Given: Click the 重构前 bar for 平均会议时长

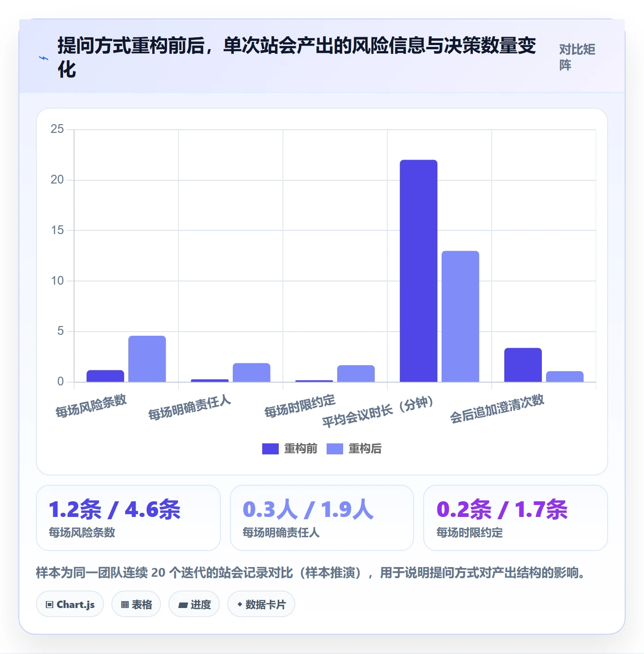Looking at the screenshot, I should (x=419, y=271).
